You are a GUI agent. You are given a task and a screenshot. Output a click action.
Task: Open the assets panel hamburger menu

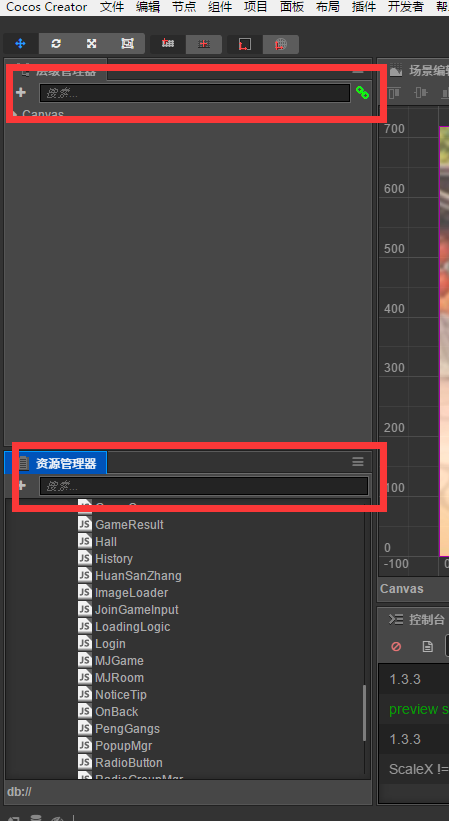click(358, 461)
